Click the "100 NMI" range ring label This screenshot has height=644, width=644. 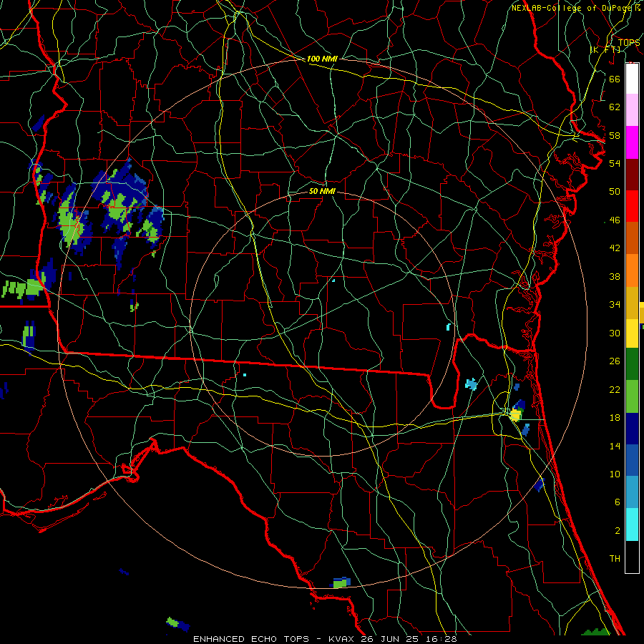click(x=322, y=59)
